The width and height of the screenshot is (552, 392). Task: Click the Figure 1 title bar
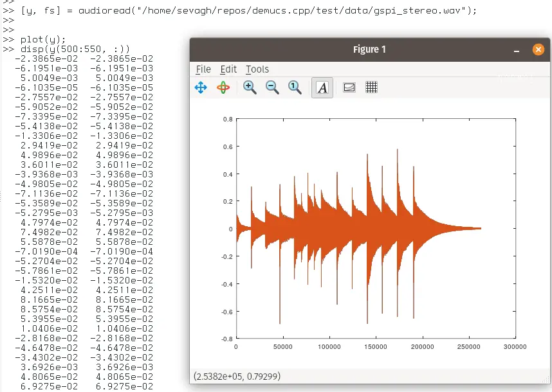click(x=369, y=49)
